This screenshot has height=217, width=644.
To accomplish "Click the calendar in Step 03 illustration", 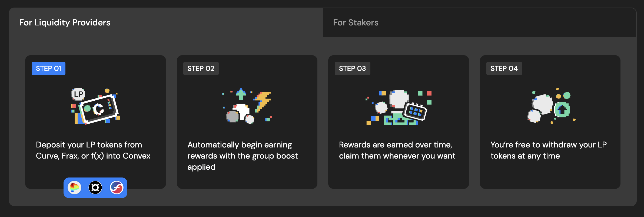I will pyautogui.click(x=415, y=111).
